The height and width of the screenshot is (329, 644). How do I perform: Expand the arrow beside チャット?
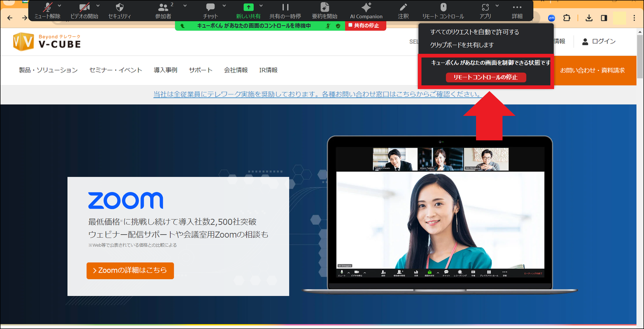point(223,6)
